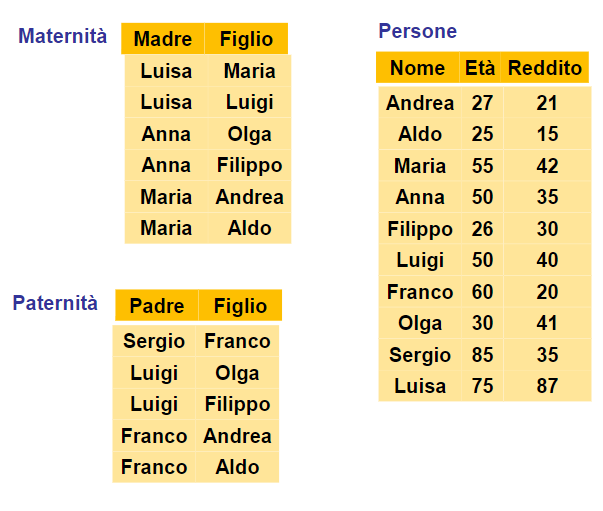The width and height of the screenshot is (603, 511).
Task: Click Luisa's Reddito value 87
Action: pos(546,386)
